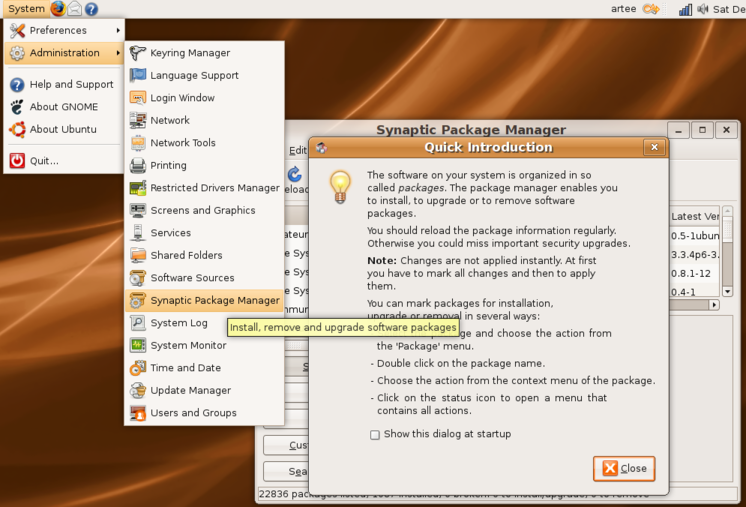Choose About GNOME
This screenshot has height=507, width=746.
tap(64, 107)
